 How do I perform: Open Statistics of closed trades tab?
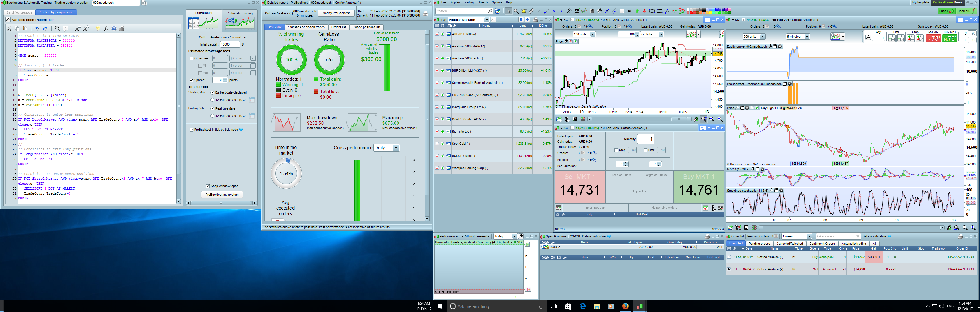click(306, 27)
